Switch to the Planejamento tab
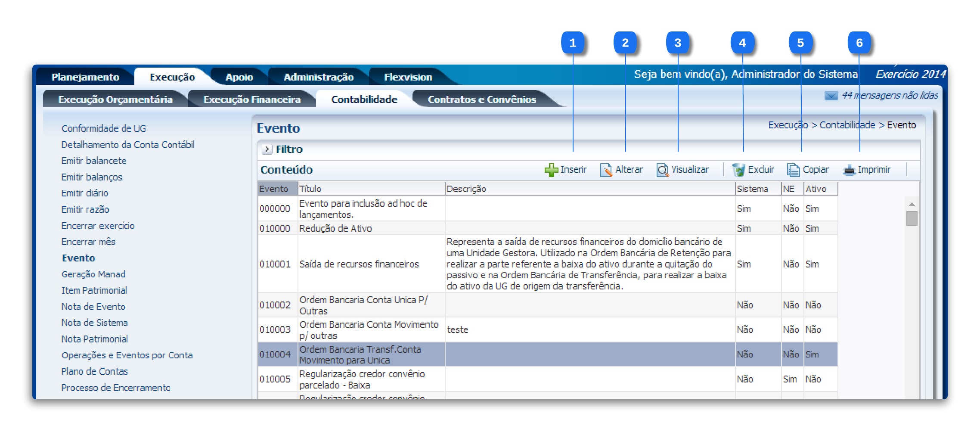Image resolution: width=980 pixels, height=432 pixels. [x=85, y=77]
